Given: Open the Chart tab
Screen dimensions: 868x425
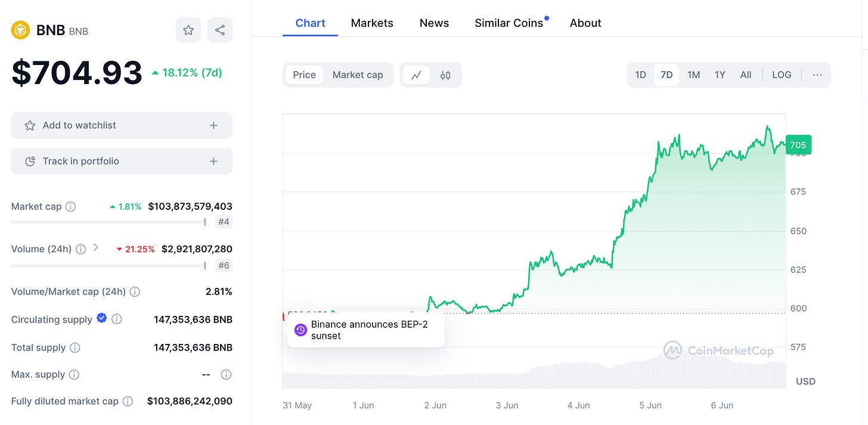Looking at the screenshot, I should 310,23.
